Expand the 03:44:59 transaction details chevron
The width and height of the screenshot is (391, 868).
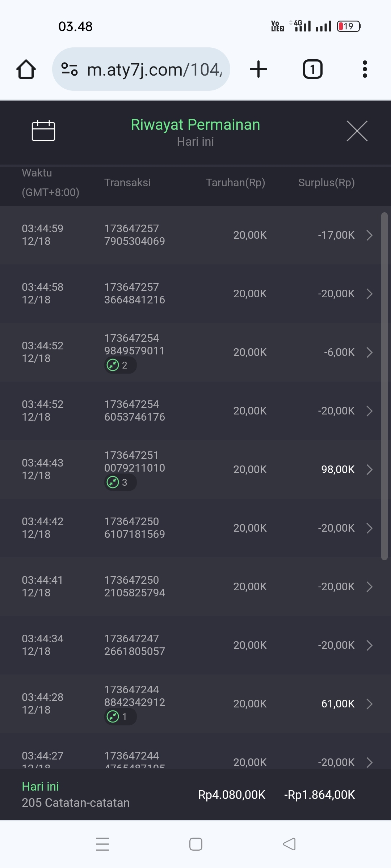point(370,235)
